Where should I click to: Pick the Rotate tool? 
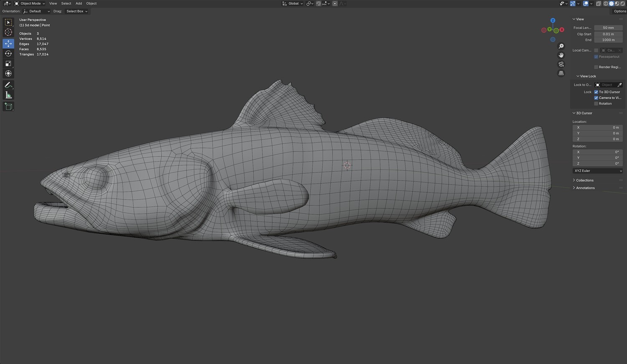[x=8, y=53]
